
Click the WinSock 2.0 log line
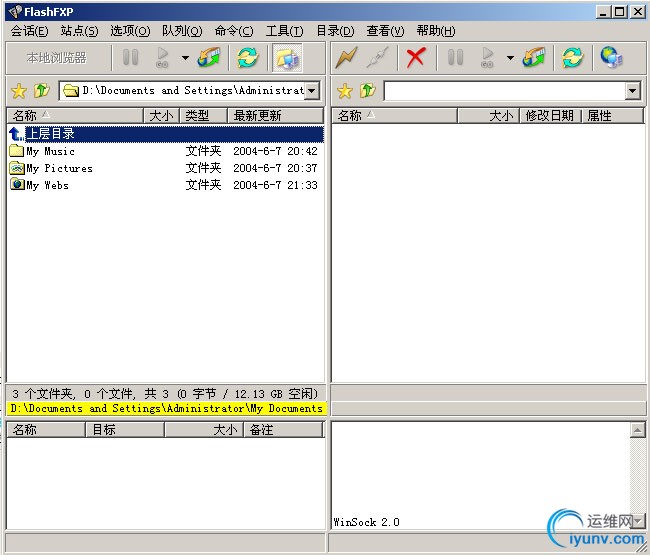coord(366,522)
